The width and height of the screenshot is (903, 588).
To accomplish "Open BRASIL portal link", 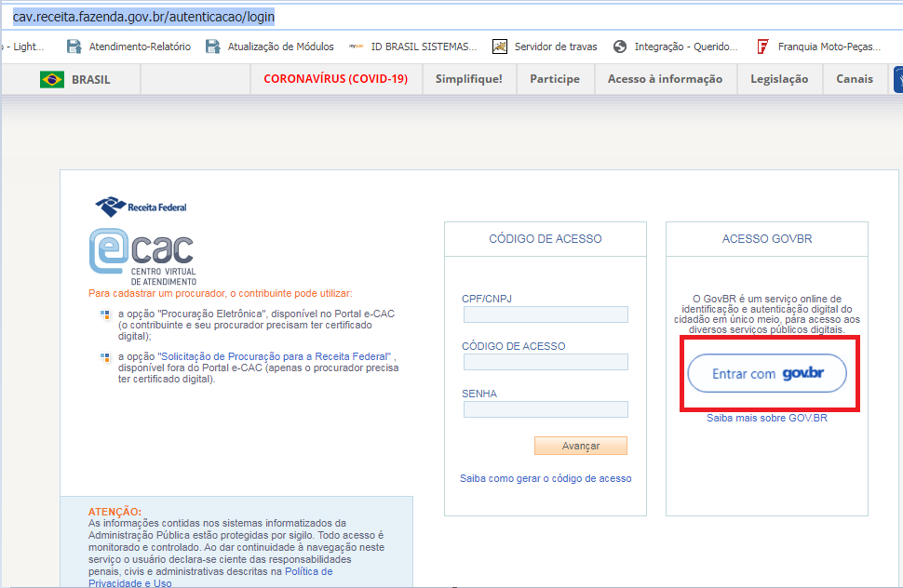I will pyautogui.click(x=91, y=79).
